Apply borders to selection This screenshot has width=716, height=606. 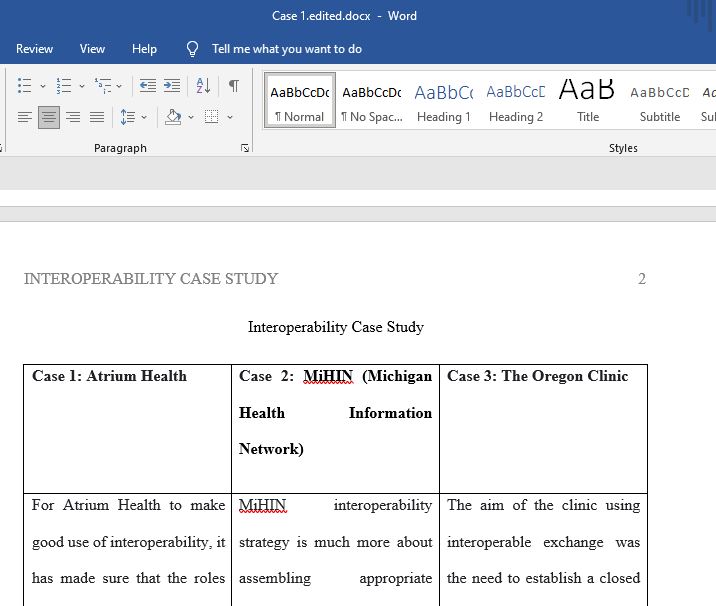click(x=211, y=117)
